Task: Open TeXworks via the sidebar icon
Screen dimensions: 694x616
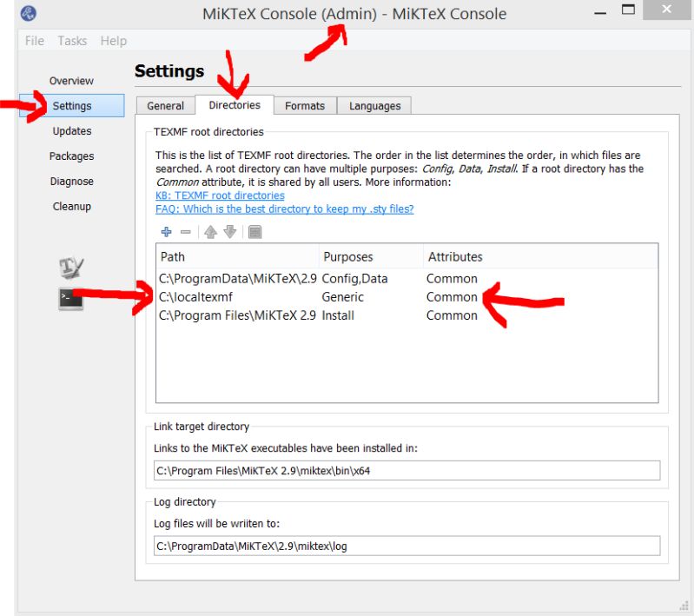Action: pyautogui.click(x=71, y=268)
